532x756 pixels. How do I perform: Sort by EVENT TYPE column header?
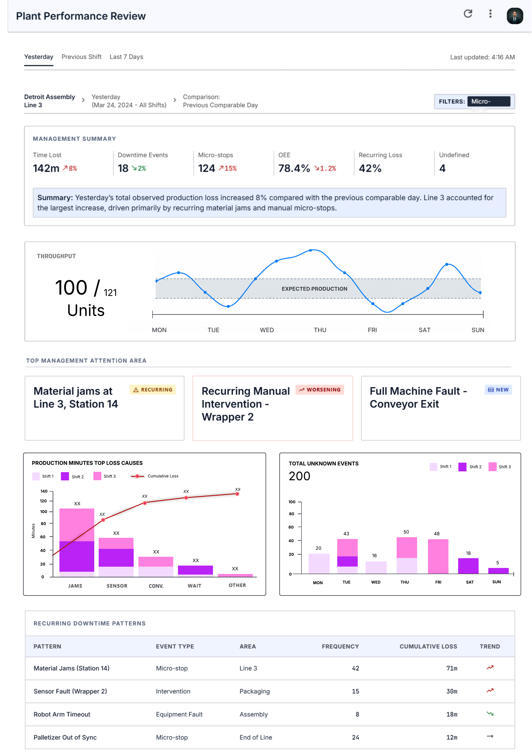coord(175,646)
